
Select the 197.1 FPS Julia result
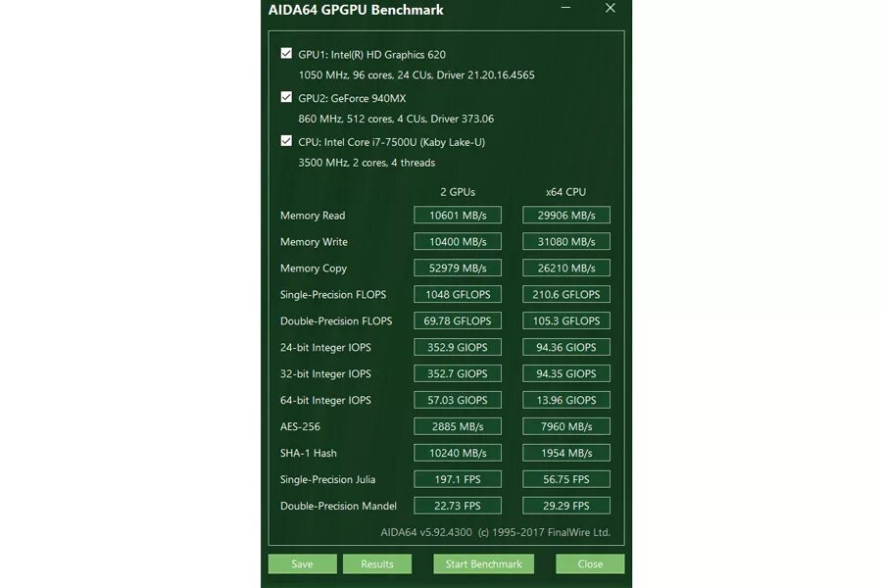click(458, 479)
